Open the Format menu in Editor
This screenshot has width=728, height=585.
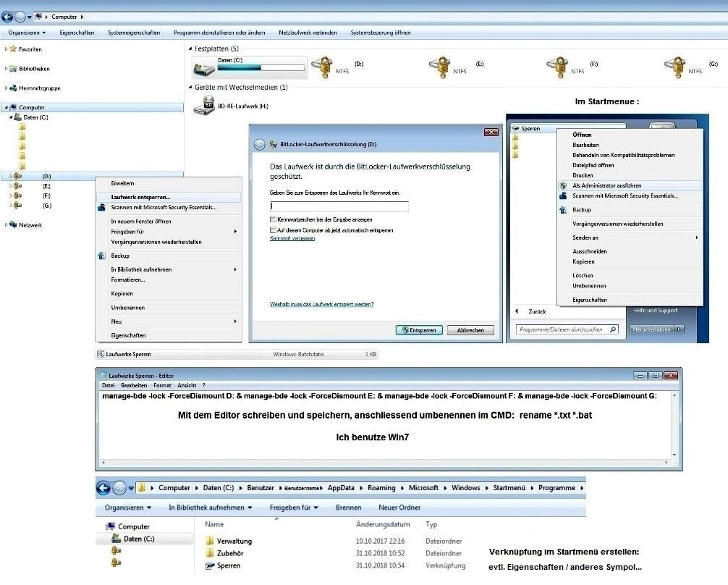[162, 385]
